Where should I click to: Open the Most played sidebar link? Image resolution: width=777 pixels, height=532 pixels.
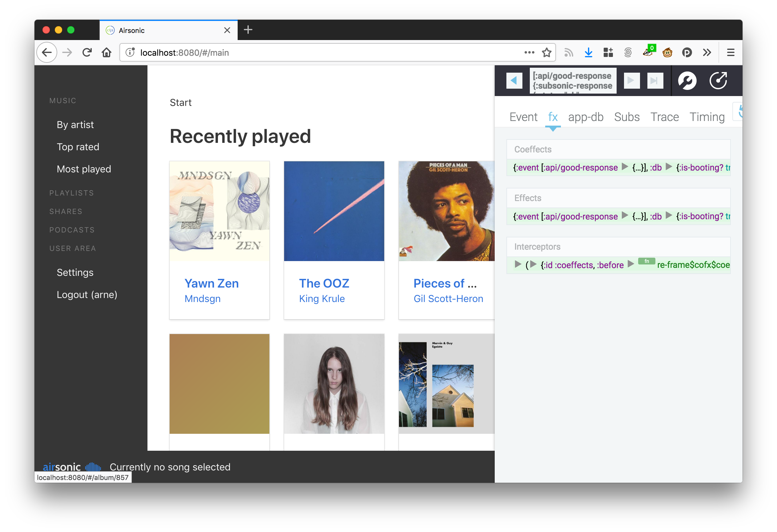[x=84, y=169]
